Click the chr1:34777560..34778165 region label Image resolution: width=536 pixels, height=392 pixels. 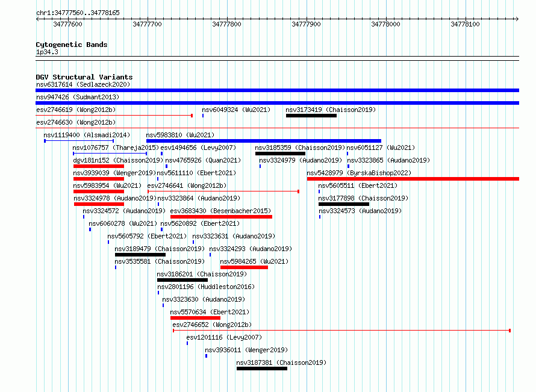pyautogui.click(x=78, y=13)
